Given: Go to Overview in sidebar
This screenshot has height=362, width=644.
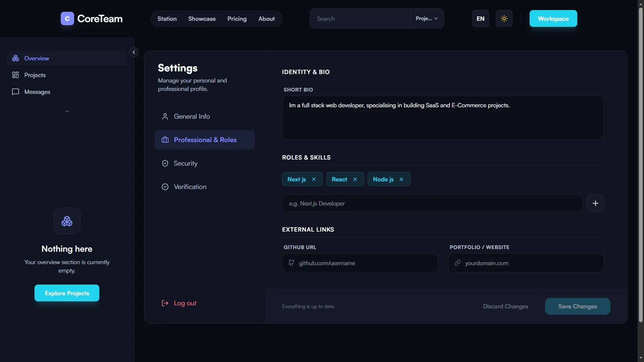Looking at the screenshot, I should click(x=67, y=58).
